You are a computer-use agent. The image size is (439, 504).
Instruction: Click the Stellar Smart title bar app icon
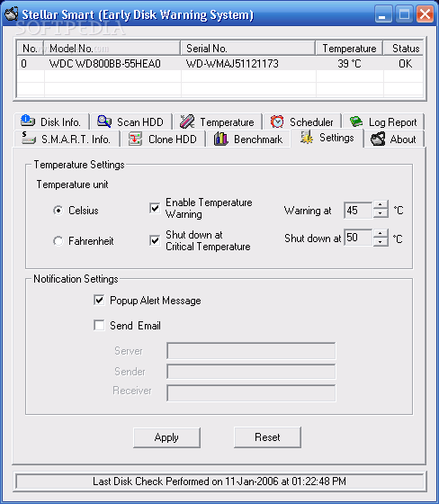12,13
